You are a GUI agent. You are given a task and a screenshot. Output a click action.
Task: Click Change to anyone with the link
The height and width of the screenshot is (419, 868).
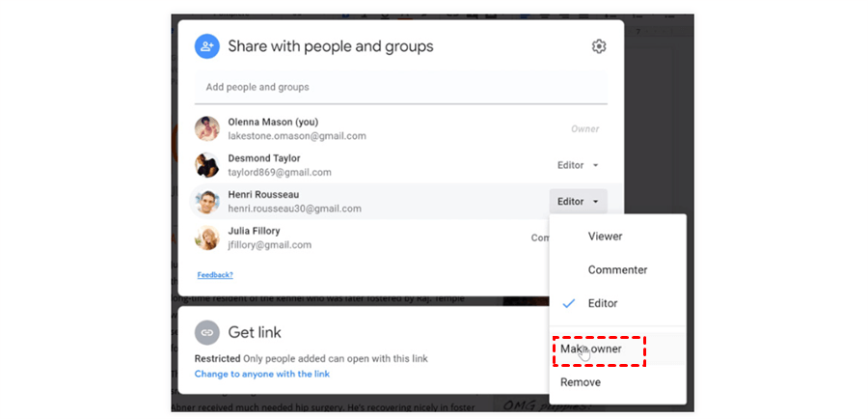(x=261, y=375)
